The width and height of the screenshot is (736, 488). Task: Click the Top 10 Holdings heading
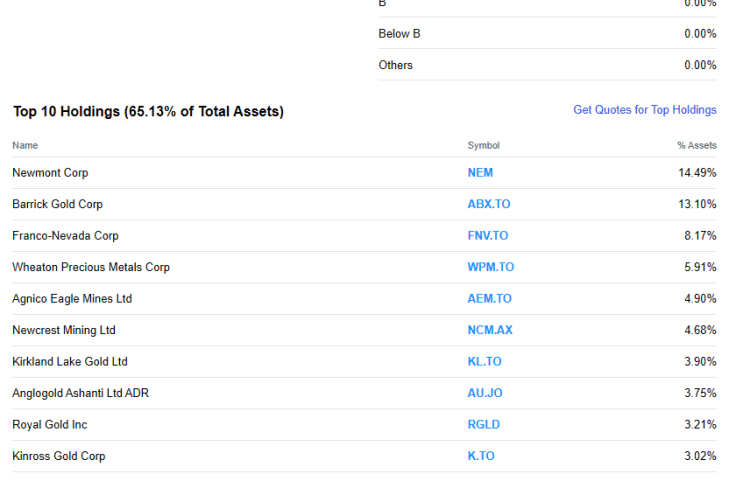pos(148,112)
